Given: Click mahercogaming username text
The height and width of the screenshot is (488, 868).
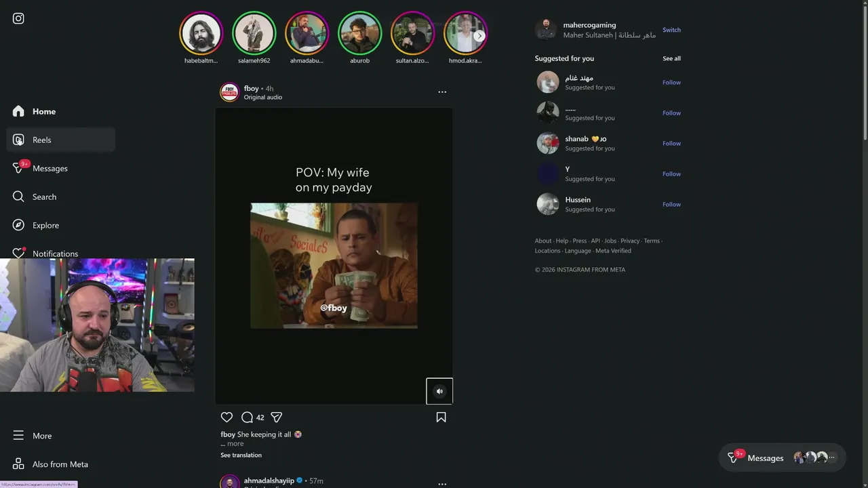Looking at the screenshot, I should click(x=589, y=25).
